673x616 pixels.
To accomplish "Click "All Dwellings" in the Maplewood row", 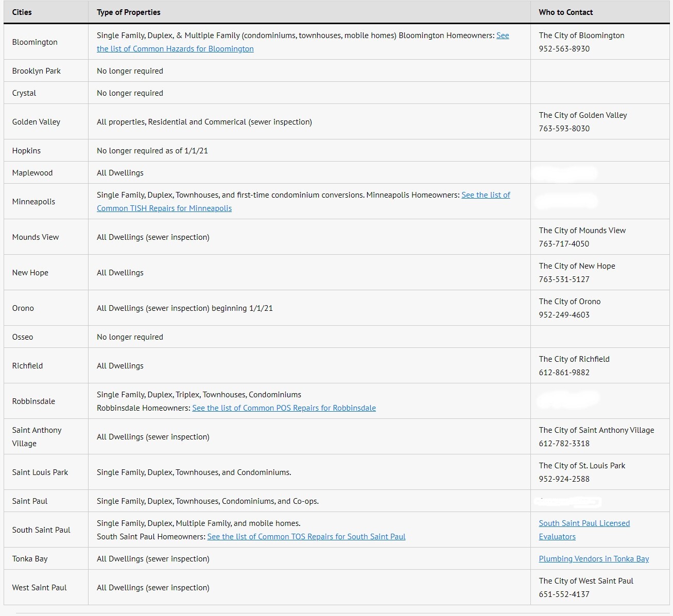I will 120,173.
